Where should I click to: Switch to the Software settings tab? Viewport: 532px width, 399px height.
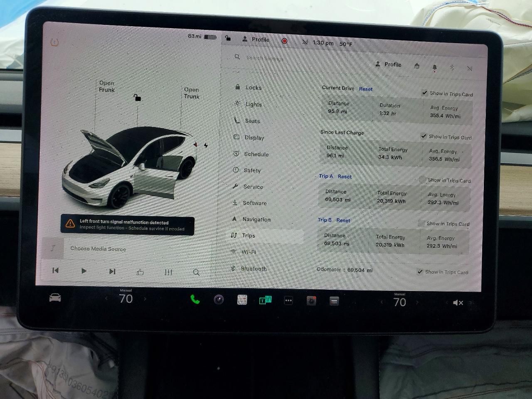[254, 203]
